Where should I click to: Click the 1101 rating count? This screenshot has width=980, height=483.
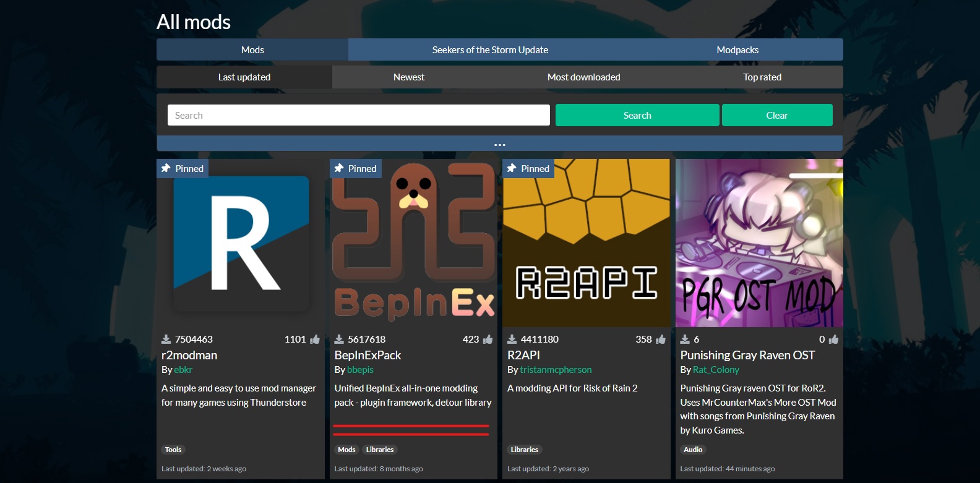295,339
